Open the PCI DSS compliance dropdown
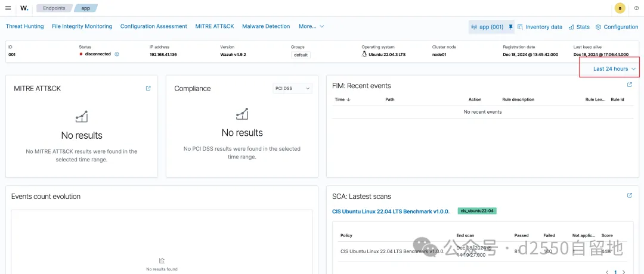This screenshot has width=644, height=274. pyautogui.click(x=292, y=88)
